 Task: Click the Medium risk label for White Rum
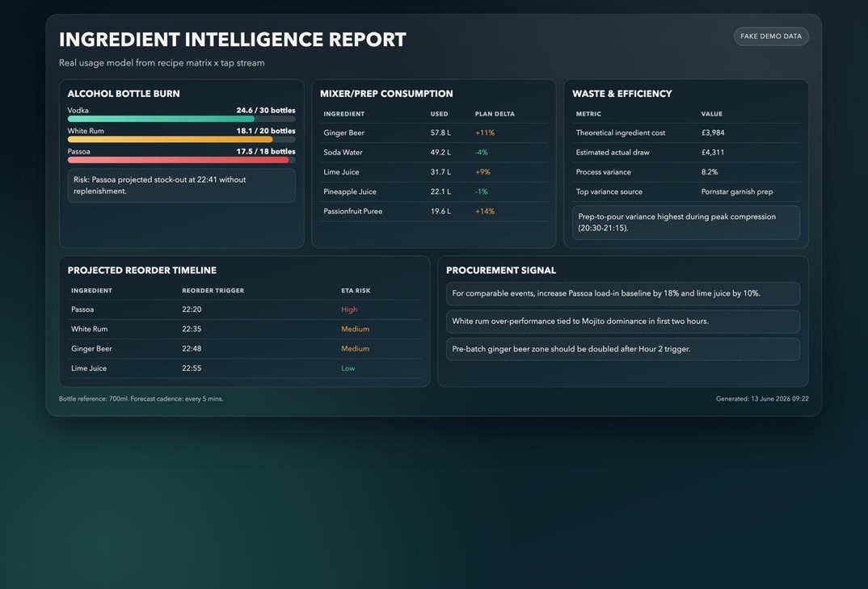coord(356,329)
